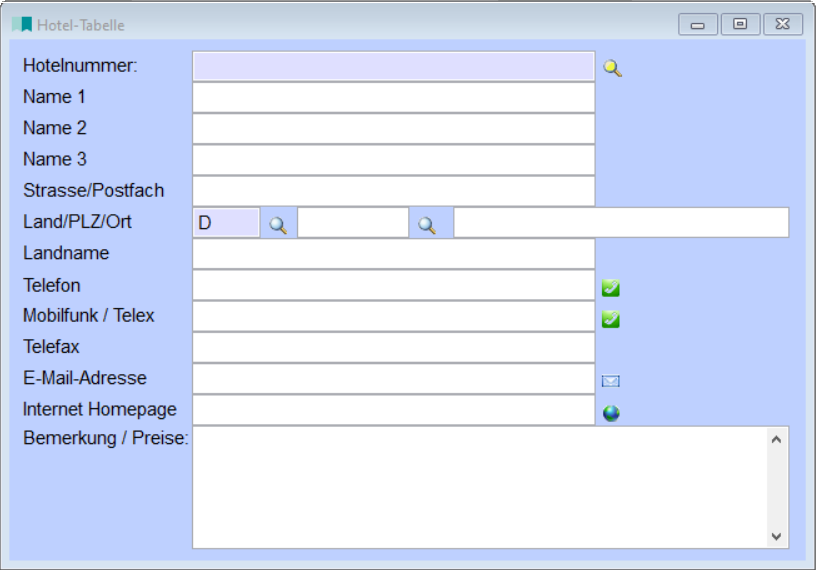Dial Mobilfunk number via green phone icon

point(611,319)
